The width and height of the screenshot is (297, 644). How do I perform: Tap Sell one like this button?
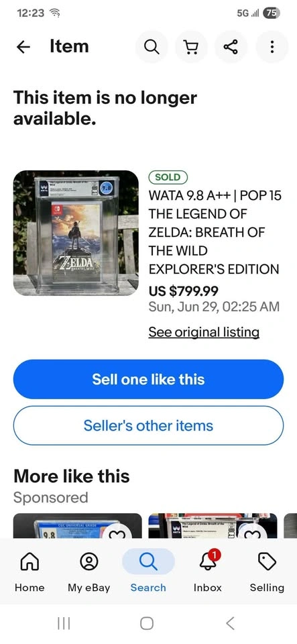[149, 379]
